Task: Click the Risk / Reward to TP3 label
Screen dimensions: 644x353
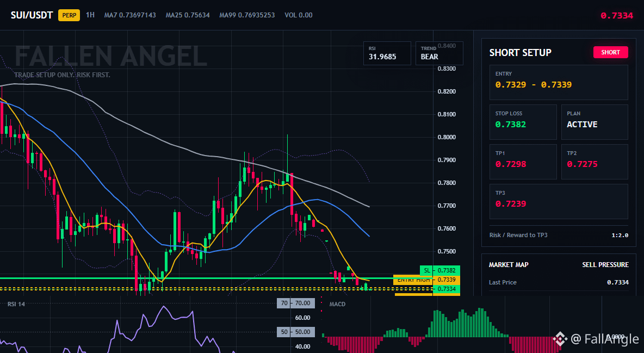Action: point(518,235)
